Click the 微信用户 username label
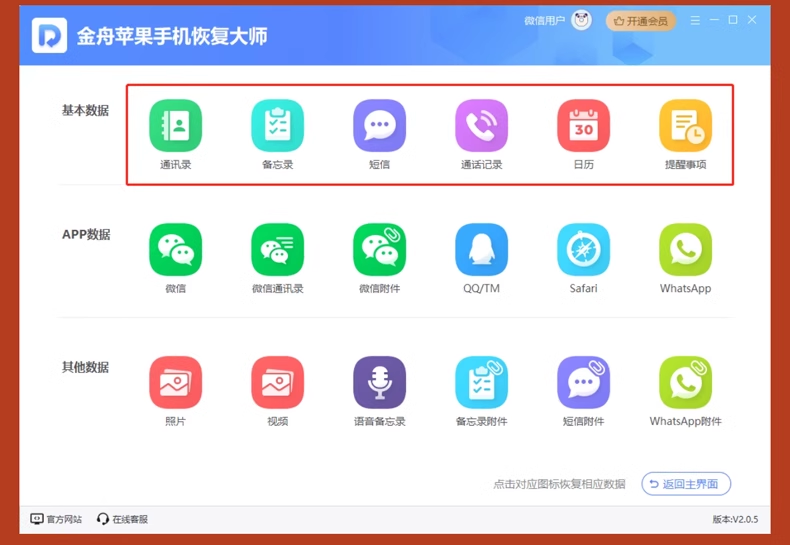 (545, 21)
